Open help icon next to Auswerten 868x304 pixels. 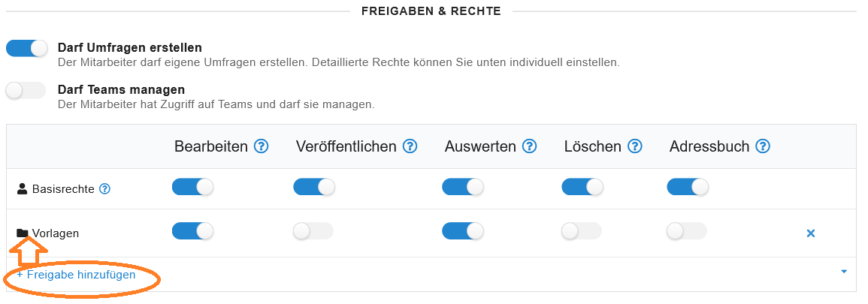pos(530,146)
